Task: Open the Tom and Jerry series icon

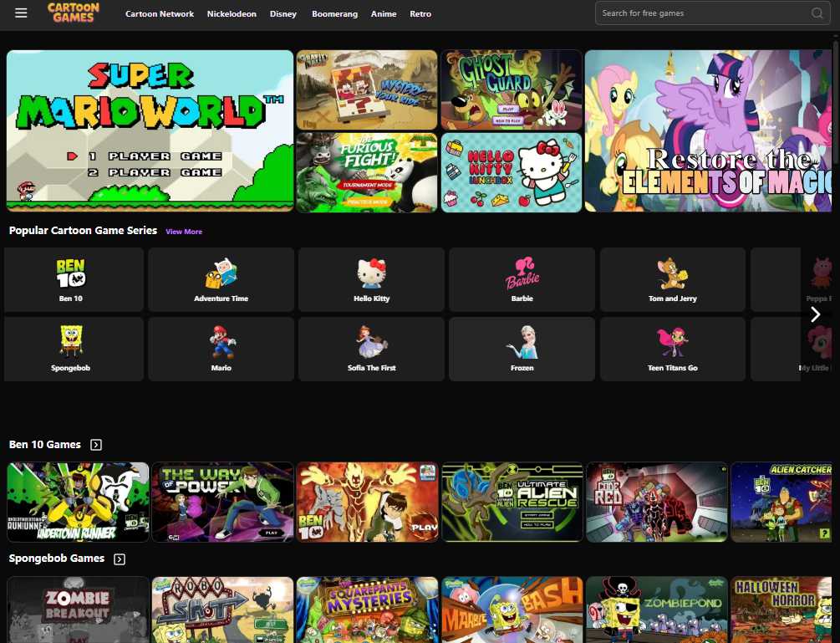Action: tap(672, 279)
